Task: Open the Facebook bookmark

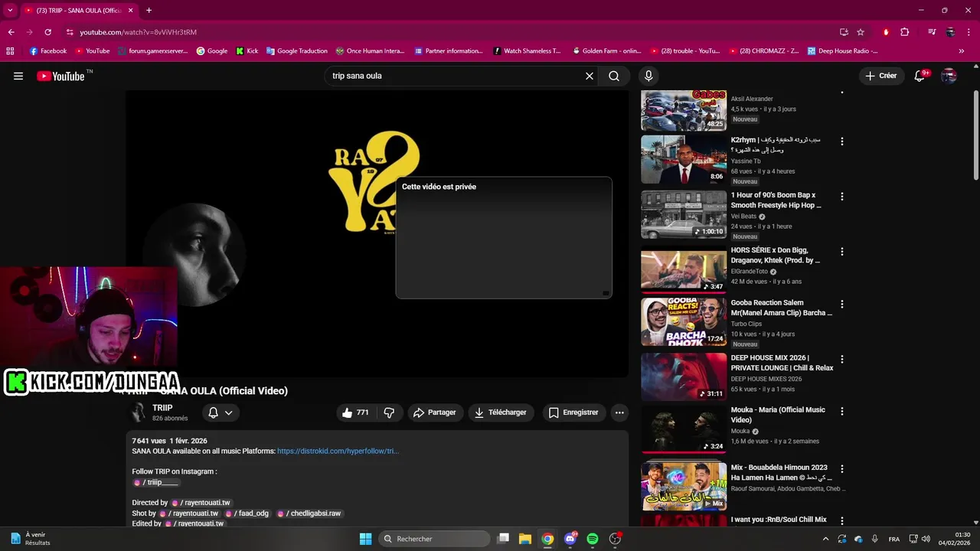Action: pos(48,51)
